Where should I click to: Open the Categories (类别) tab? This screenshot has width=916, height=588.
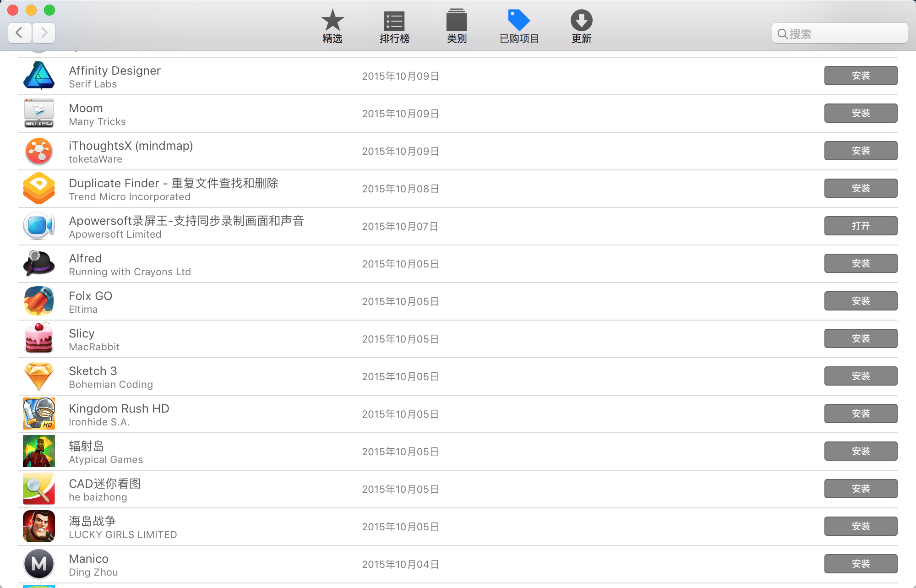click(x=456, y=26)
